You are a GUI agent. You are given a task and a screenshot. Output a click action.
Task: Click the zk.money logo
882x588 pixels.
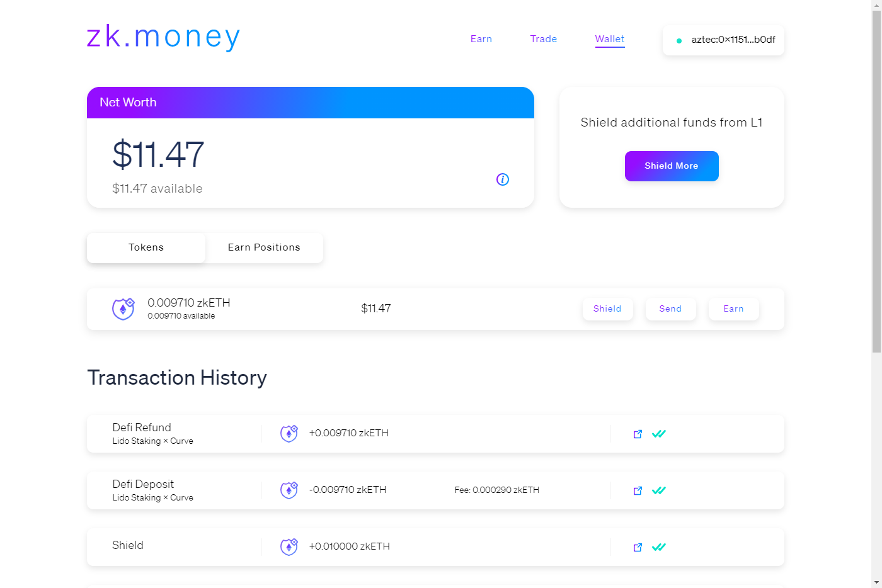tap(163, 37)
